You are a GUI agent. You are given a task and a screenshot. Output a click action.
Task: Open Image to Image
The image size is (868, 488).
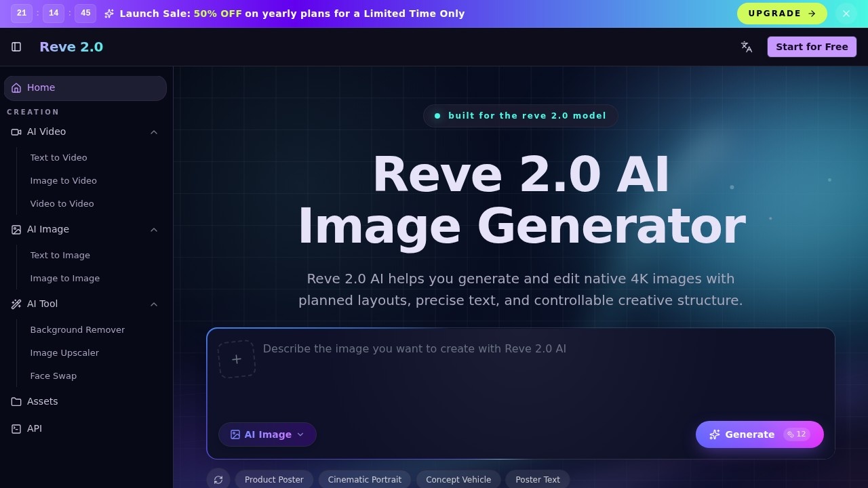[x=64, y=278]
